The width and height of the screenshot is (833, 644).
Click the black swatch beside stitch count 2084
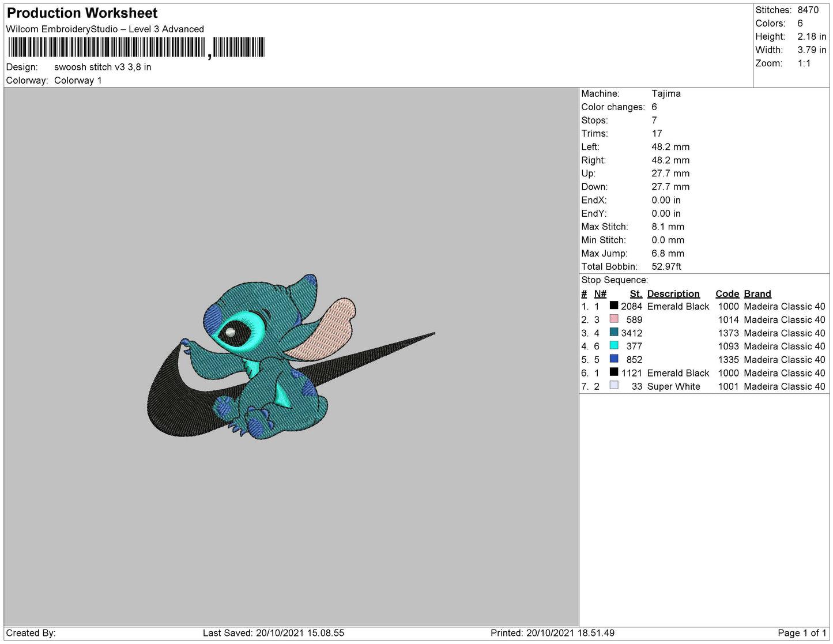(614, 306)
